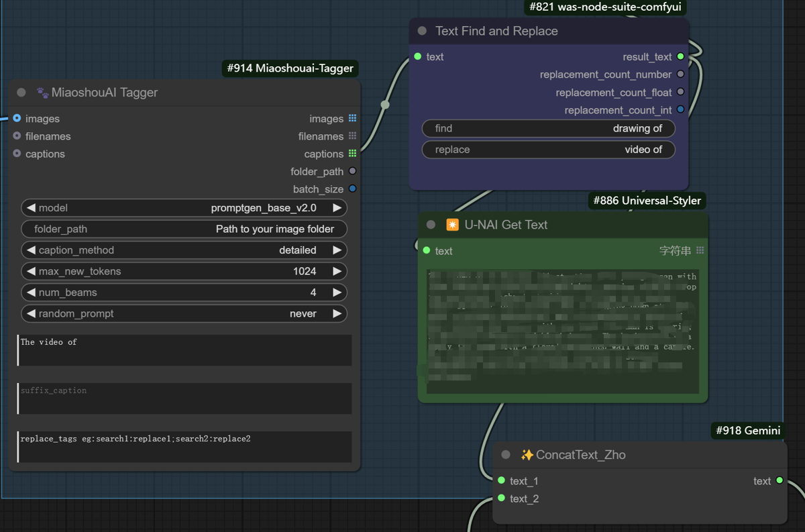
Task: Click the filenames grid output icon
Action: pos(352,136)
